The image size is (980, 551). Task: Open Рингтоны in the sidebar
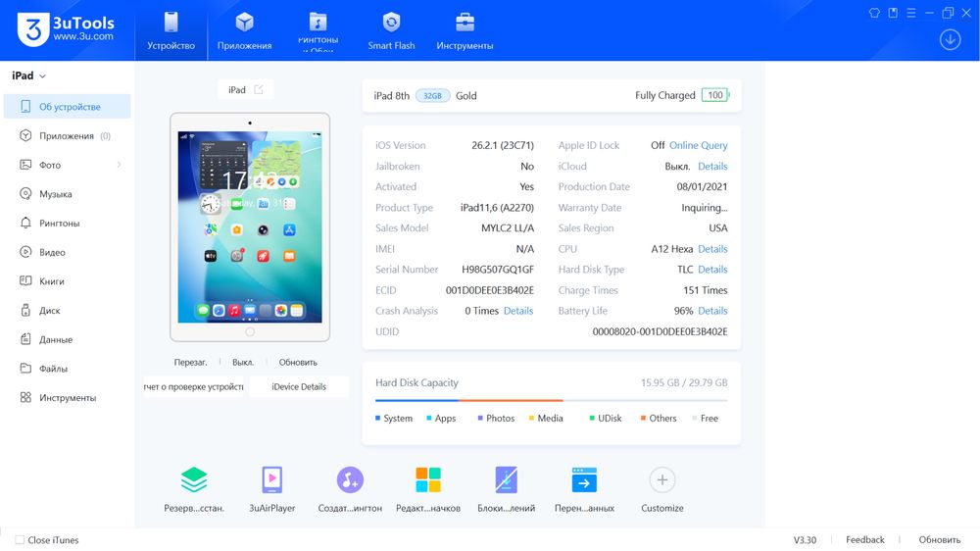[x=67, y=223]
